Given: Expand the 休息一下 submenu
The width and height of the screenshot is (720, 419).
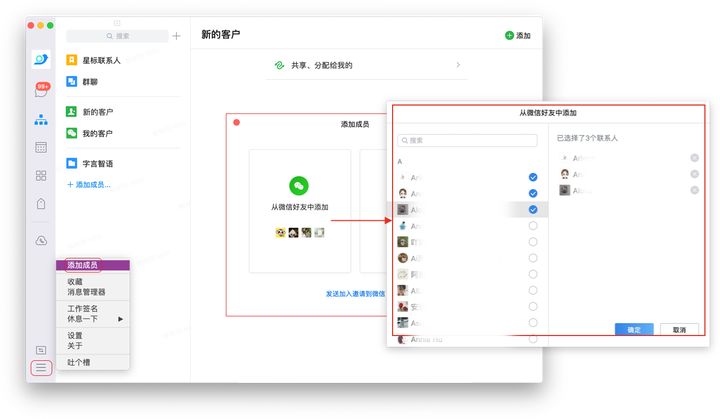Looking at the screenshot, I should (x=120, y=319).
